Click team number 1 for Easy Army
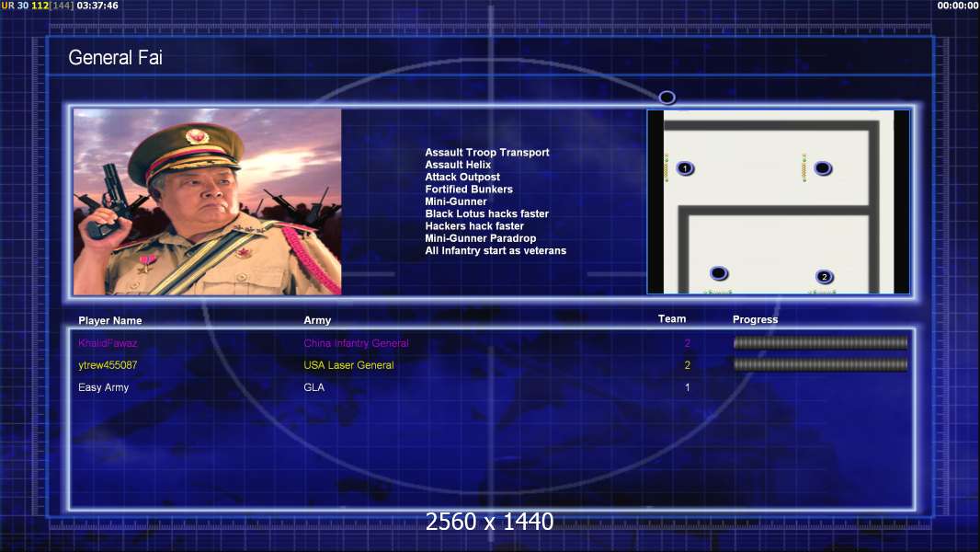980x552 pixels. click(x=687, y=387)
